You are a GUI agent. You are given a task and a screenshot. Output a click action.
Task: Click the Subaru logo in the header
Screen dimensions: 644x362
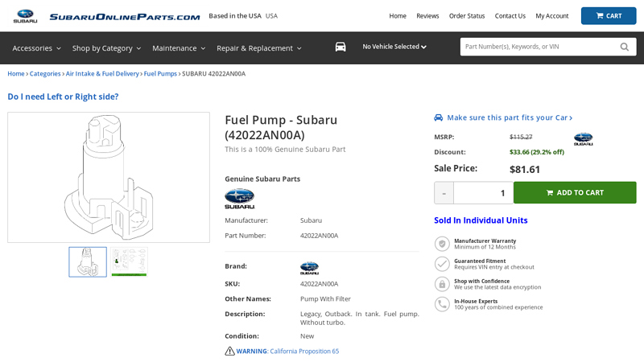(x=25, y=15)
